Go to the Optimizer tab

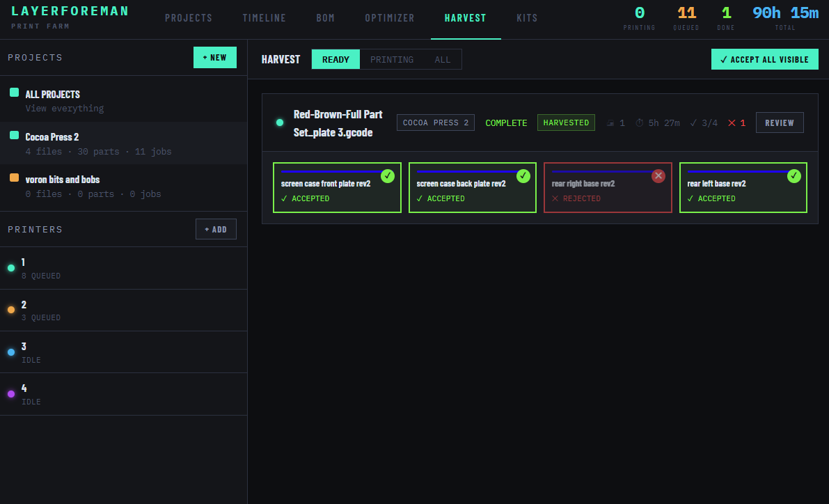(390, 18)
